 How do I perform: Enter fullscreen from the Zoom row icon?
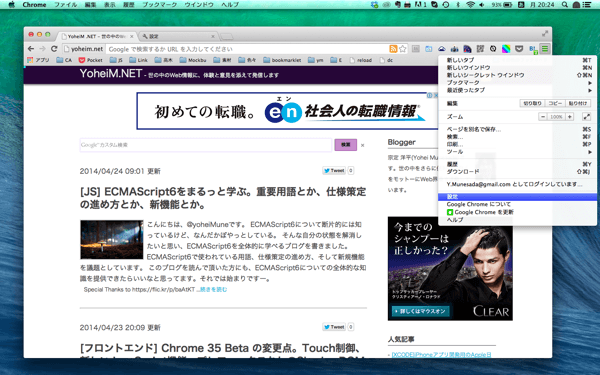pos(586,117)
